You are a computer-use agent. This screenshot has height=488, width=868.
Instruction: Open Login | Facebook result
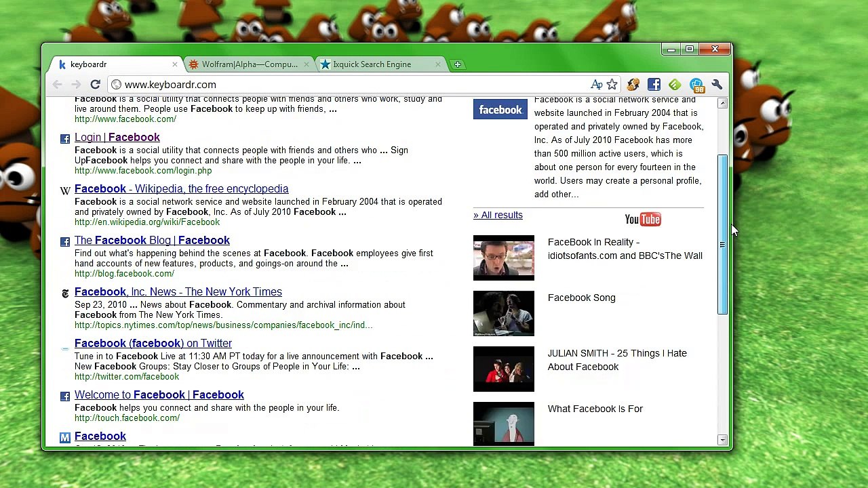(117, 138)
